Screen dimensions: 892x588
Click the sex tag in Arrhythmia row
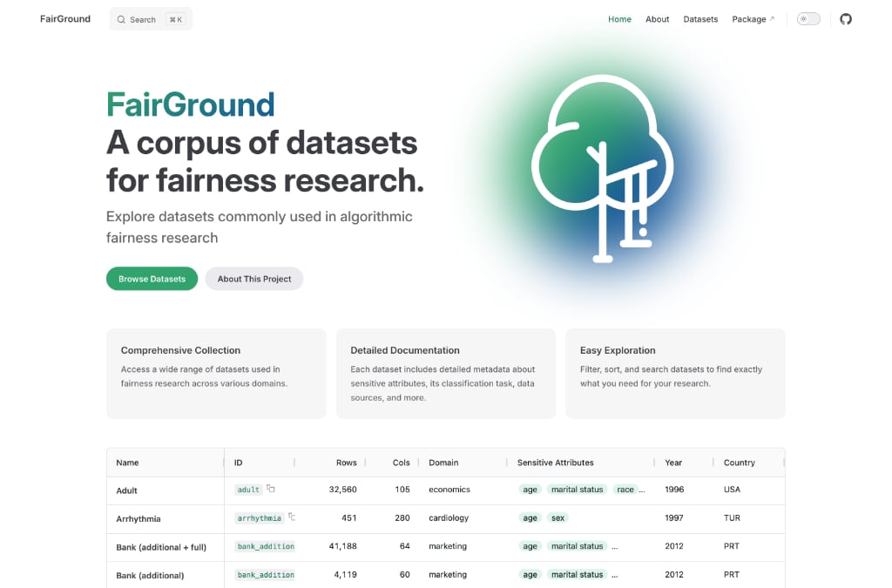tap(557, 518)
